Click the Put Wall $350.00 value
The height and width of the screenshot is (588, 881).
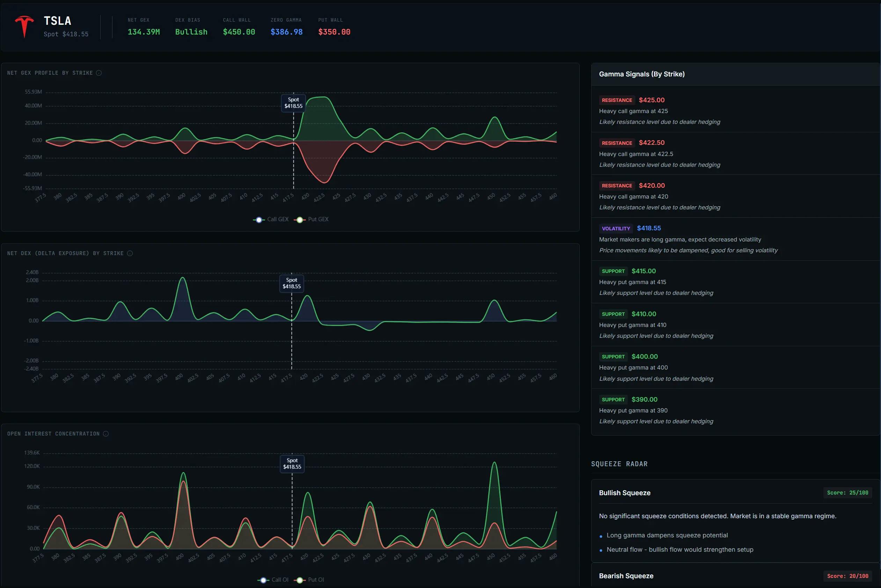334,32
